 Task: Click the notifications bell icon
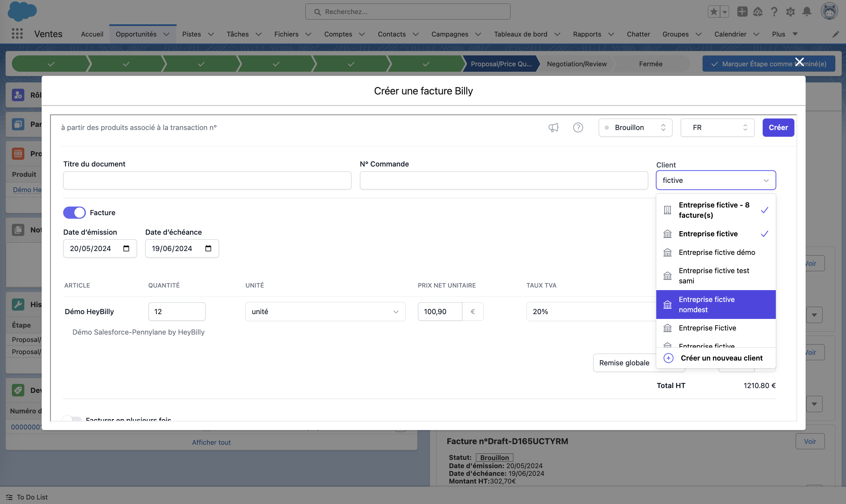[x=807, y=12]
